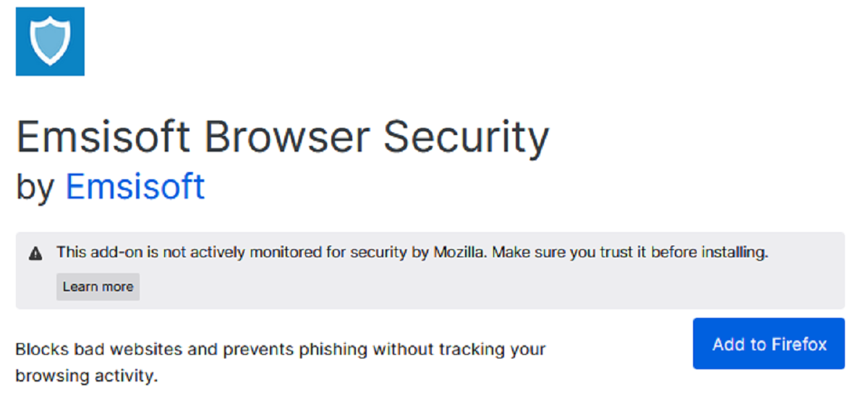Viewport: 868px width, 414px height.
Task: Click the white shield inside the logo
Action: pyautogui.click(x=50, y=40)
